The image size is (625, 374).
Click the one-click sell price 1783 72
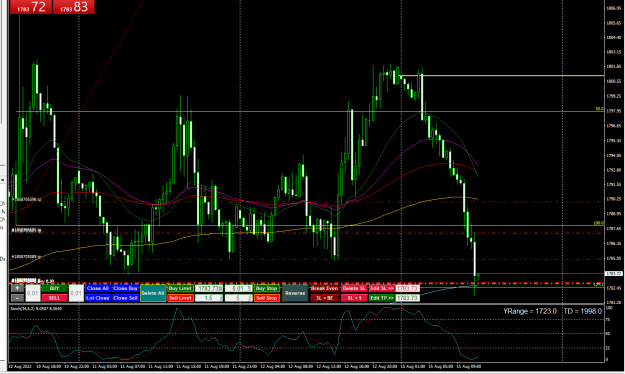coord(31,7)
